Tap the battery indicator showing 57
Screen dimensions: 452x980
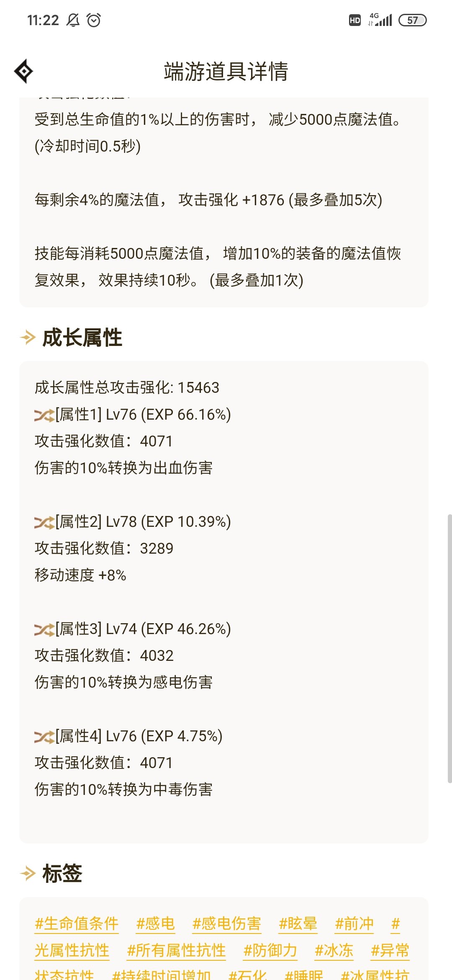tap(412, 20)
